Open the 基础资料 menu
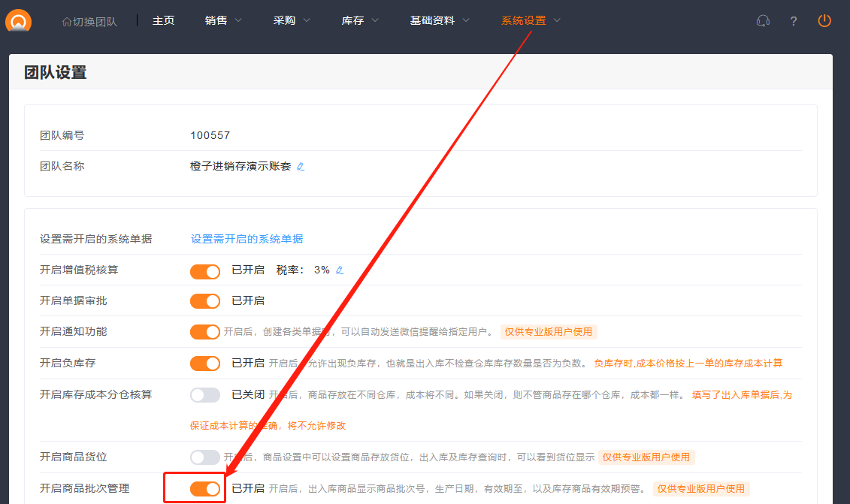 click(440, 21)
